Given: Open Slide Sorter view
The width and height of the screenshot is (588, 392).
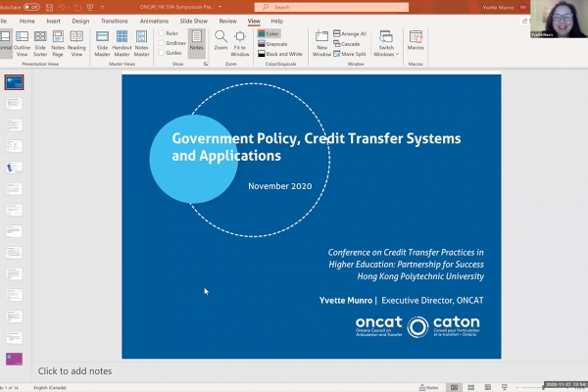Looking at the screenshot, I should [40, 43].
